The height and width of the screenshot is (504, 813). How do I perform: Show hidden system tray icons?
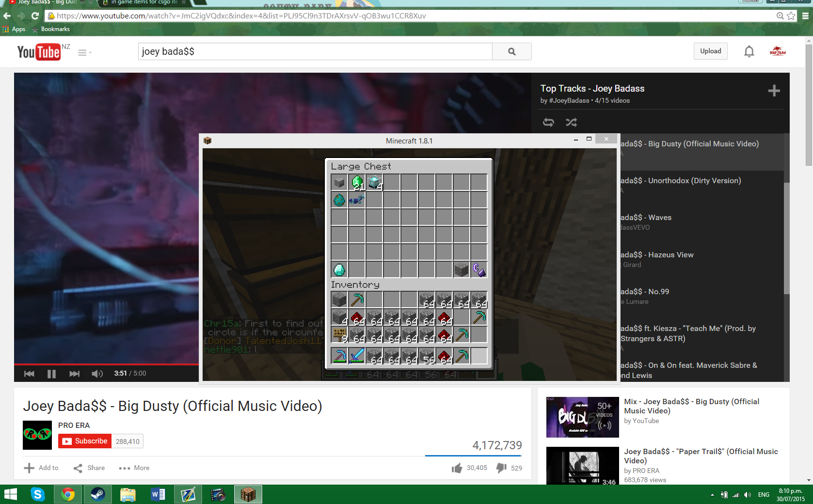pos(712,495)
